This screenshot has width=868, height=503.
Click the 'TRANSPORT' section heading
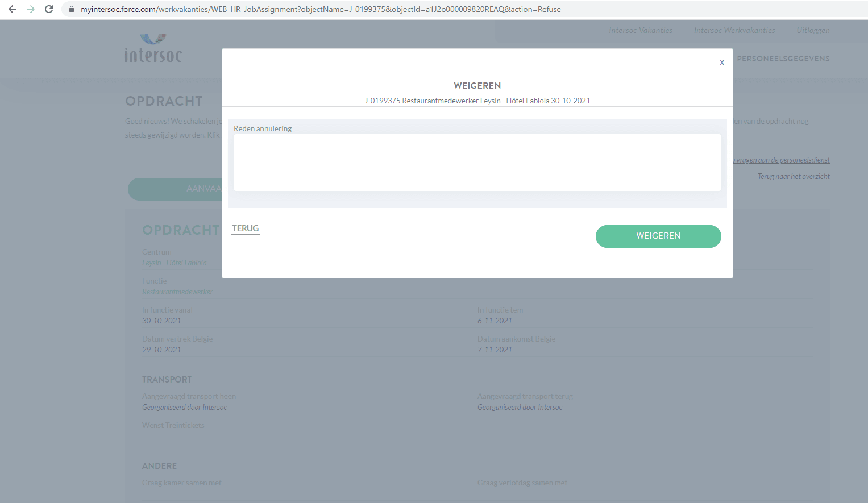tap(167, 380)
